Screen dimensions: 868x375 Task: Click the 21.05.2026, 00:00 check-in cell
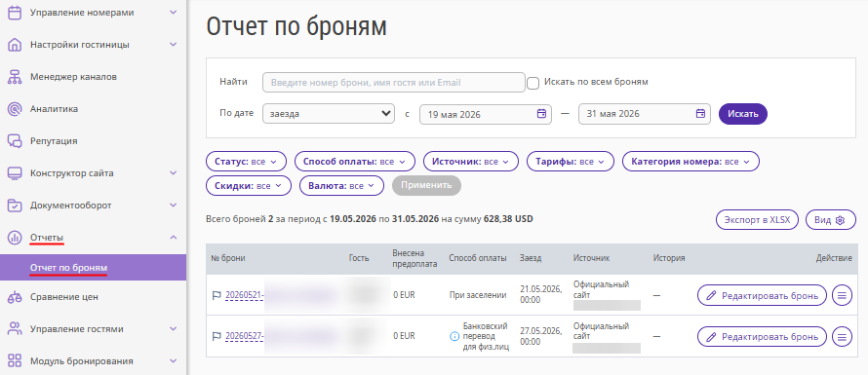pos(541,295)
